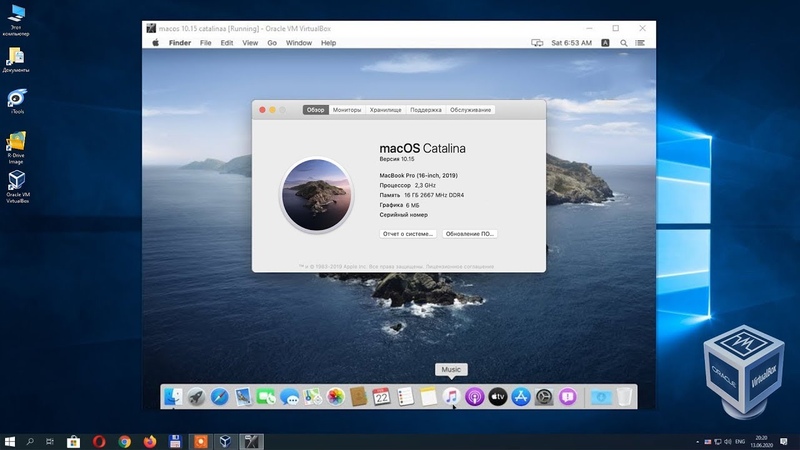Click the orange app icon on taskbar
This screenshot has width=800, height=450.
pos(201,441)
